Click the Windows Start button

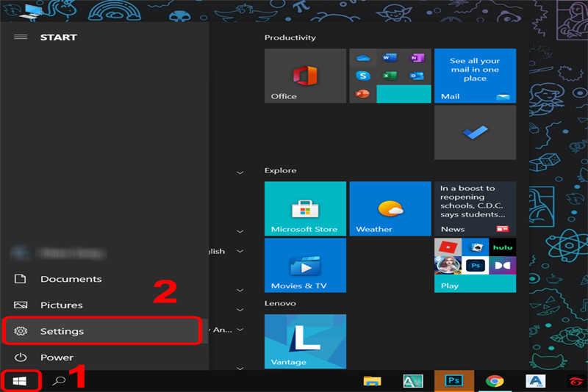point(20,381)
